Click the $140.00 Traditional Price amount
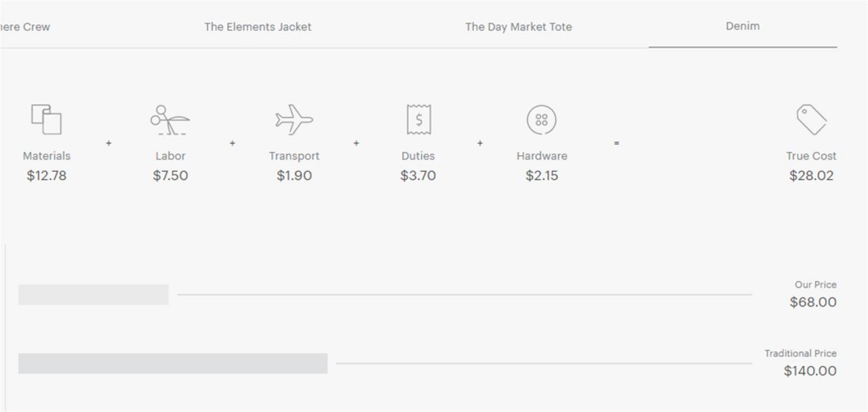The width and height of the screenshot is (868, 412). (x=810, y=371)
